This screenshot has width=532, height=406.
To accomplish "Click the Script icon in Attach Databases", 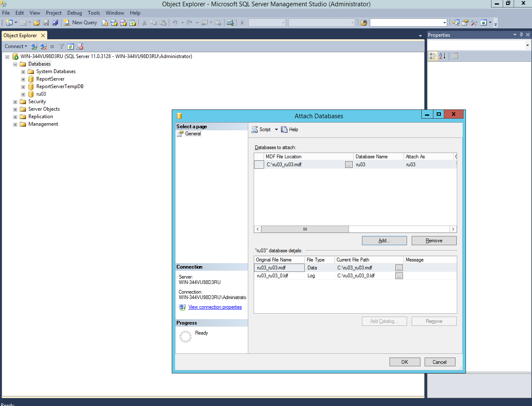I will point(255,129).
